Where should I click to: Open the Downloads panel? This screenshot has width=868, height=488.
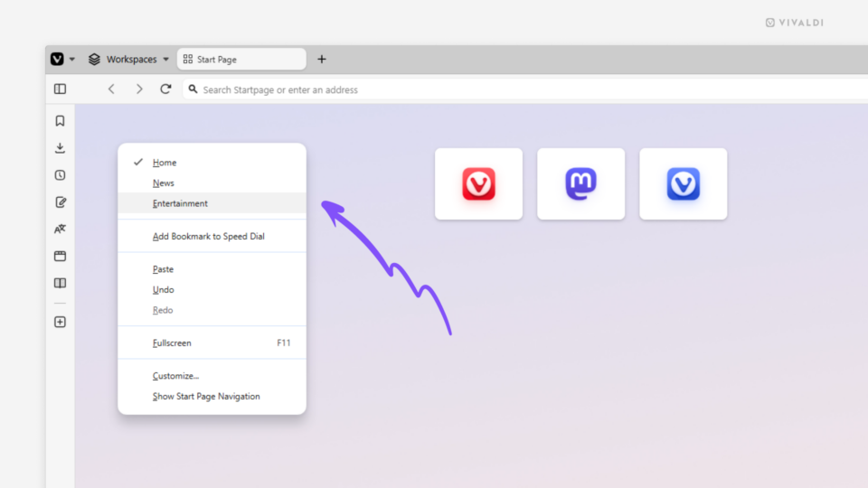61,147
